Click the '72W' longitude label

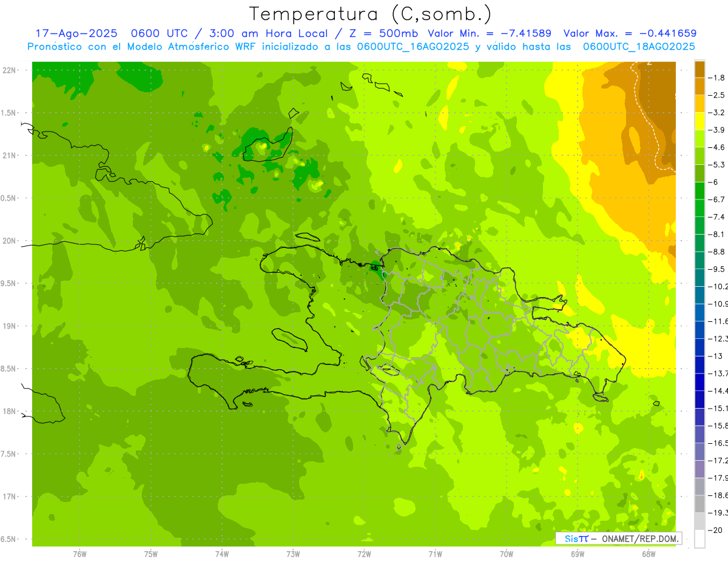click(364, 554)
